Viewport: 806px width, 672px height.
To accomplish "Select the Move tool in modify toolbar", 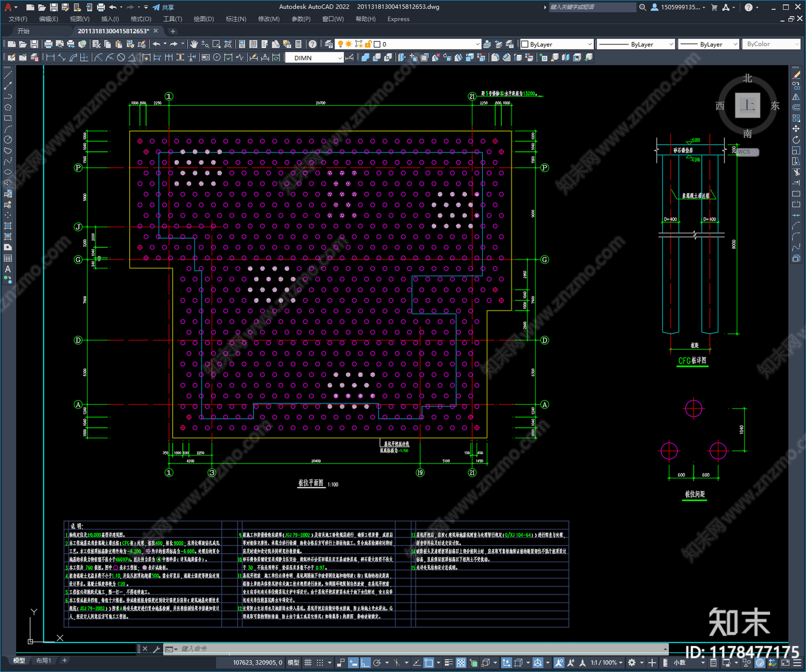I will tap(796, 129).
